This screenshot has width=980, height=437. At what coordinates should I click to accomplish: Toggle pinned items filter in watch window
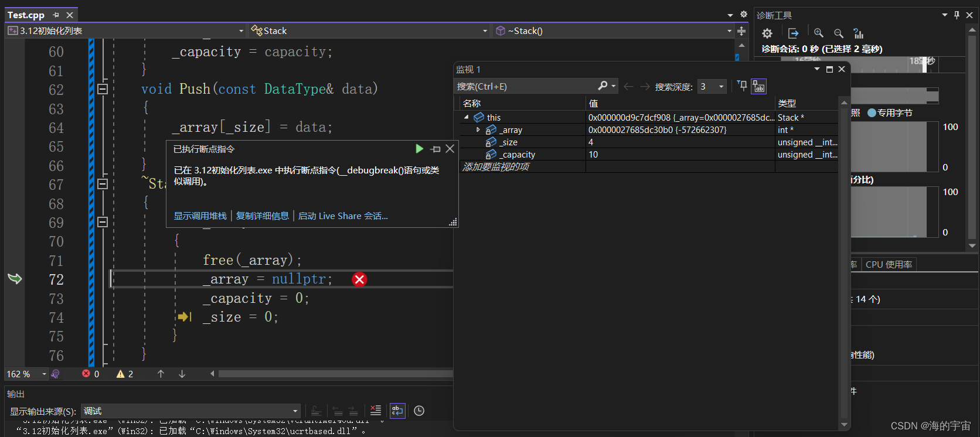(742, 86)
